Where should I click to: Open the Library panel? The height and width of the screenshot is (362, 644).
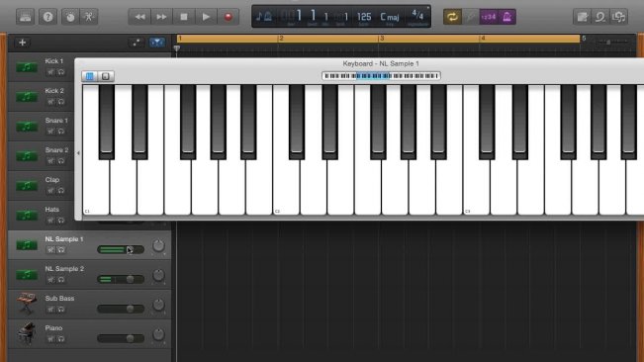pos(25,17)
